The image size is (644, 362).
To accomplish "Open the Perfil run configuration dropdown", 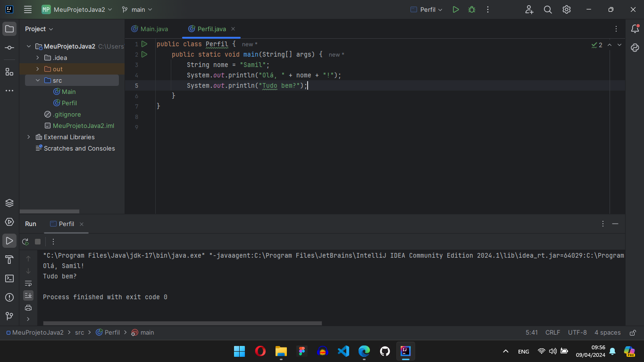I will coord(427,9).
